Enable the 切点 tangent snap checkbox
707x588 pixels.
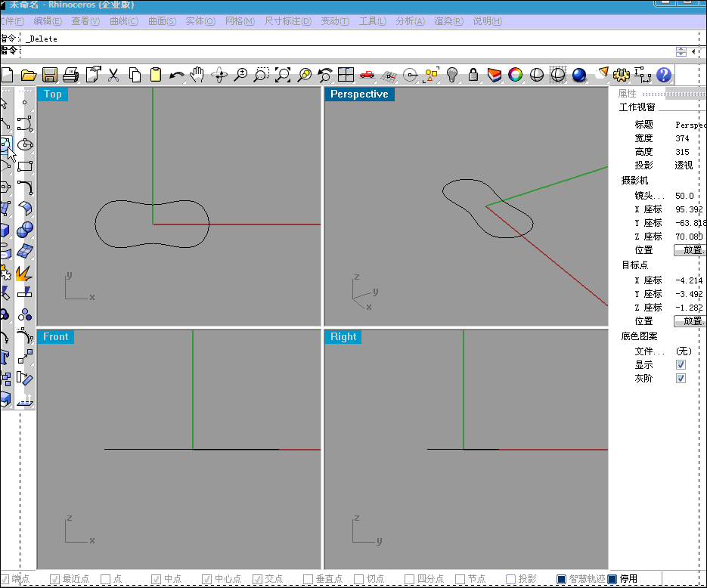point(359,579)
